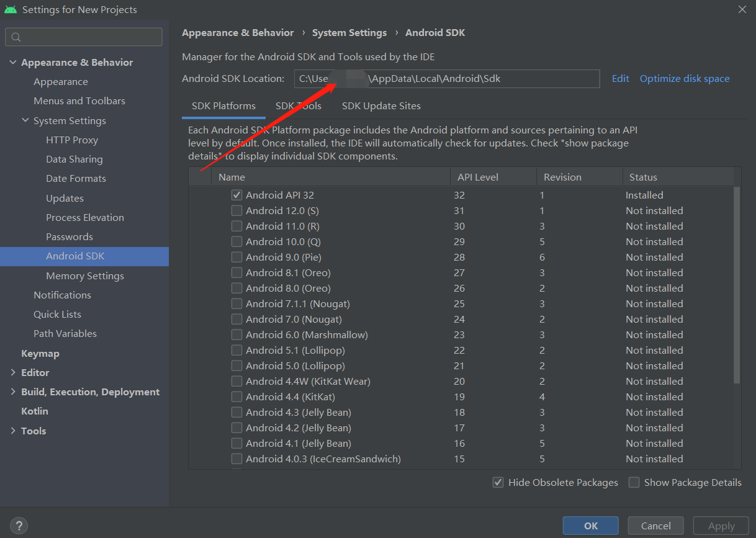Click the help question mark icon
The height and width of the screenshot is (538, 756).
[x=19, y=526]
